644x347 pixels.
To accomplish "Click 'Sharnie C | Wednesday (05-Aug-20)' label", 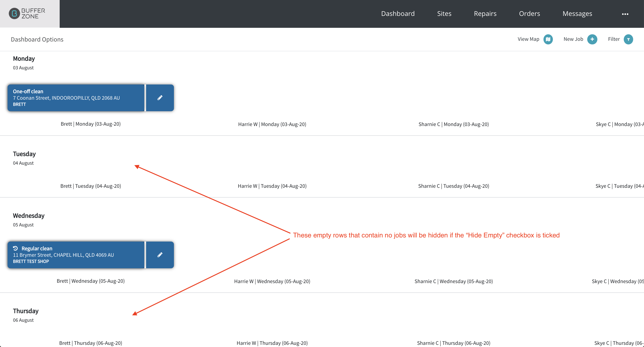I will click(453, 281).
